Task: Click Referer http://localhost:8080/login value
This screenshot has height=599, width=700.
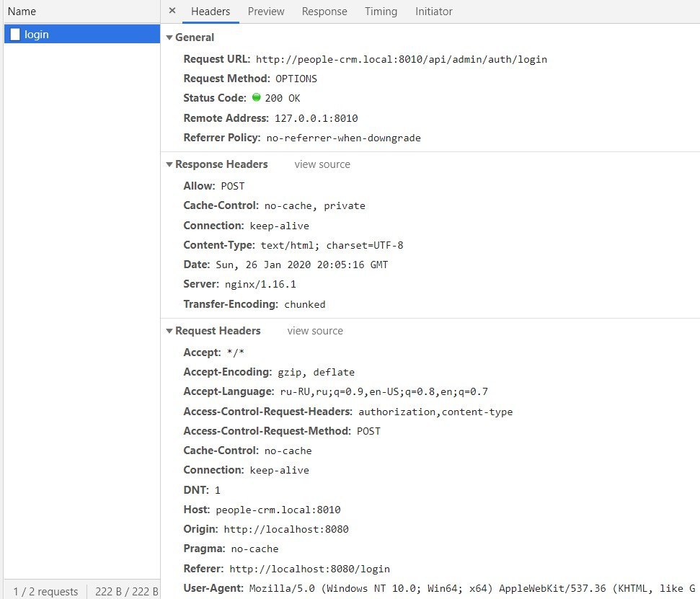Action: [x=310, y=569]
